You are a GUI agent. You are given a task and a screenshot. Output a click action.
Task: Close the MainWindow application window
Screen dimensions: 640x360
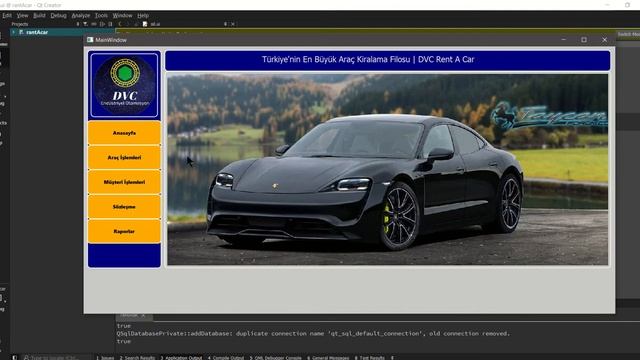[x=604, y=40]
